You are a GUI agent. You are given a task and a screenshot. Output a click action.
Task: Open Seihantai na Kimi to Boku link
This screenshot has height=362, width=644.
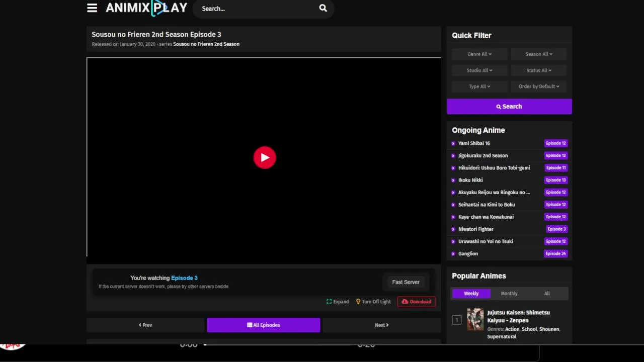(487, 205)
